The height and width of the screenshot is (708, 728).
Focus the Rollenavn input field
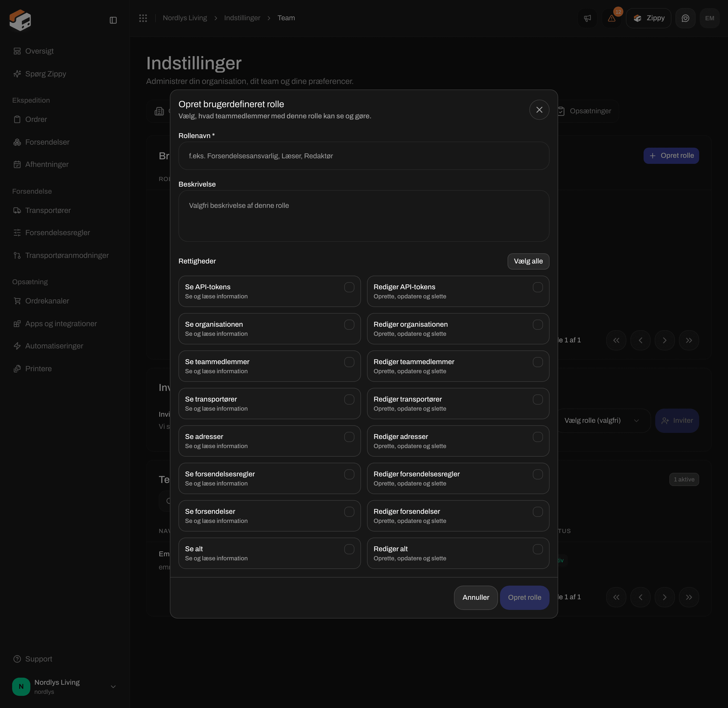(364, 156)
